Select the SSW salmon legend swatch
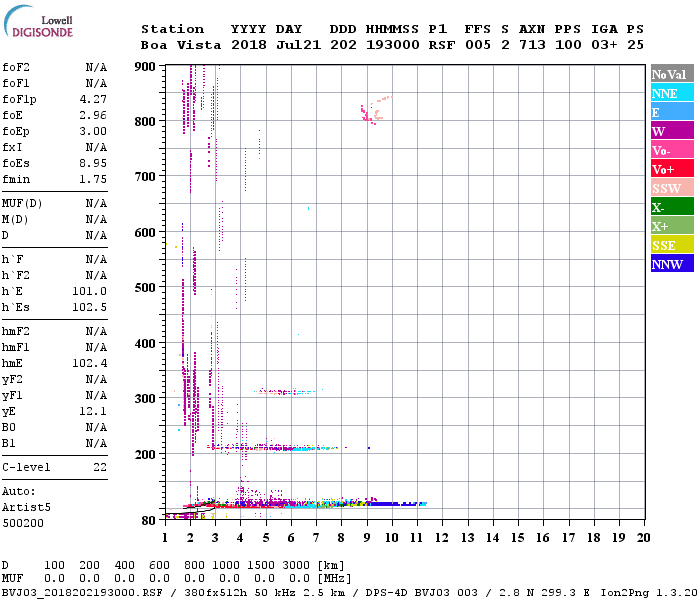Viewport: 700px width, 600px height. point(672,188)
